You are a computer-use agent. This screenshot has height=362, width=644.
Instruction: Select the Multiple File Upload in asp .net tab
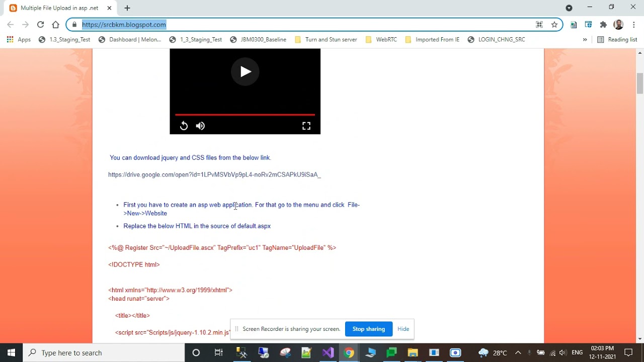(59, 8)
